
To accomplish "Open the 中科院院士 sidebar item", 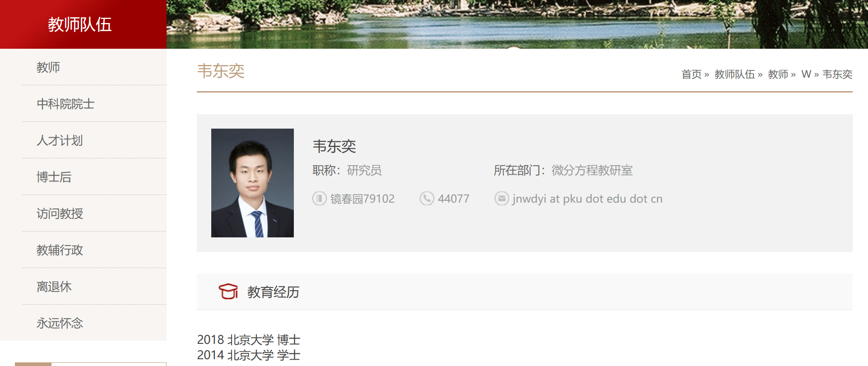I will (94, 104).
